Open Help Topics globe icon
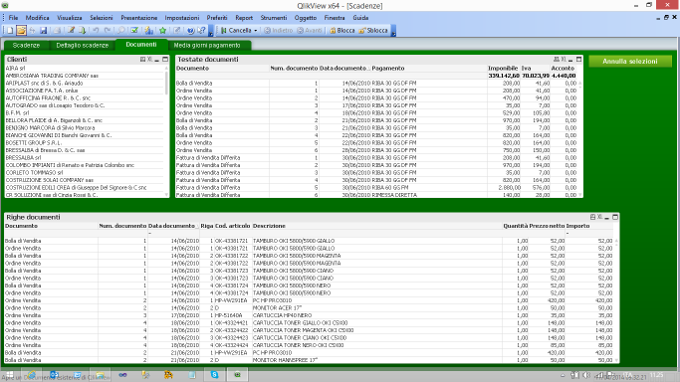 (190, 31)
